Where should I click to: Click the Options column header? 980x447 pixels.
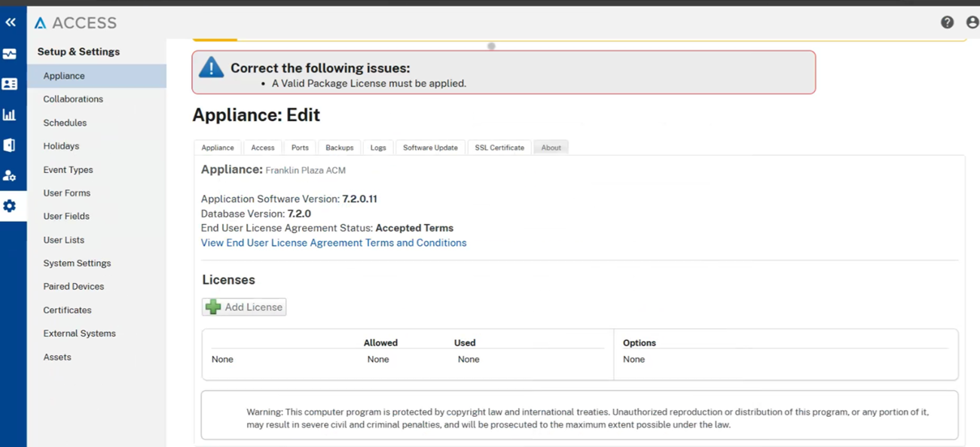pyautogui.click(x=640, y=343)
